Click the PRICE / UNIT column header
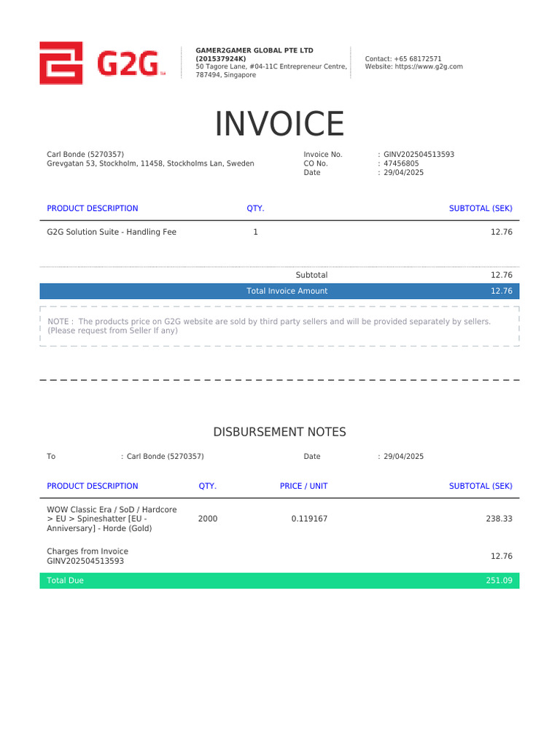The image size is (560, 747). pos(304,486)
